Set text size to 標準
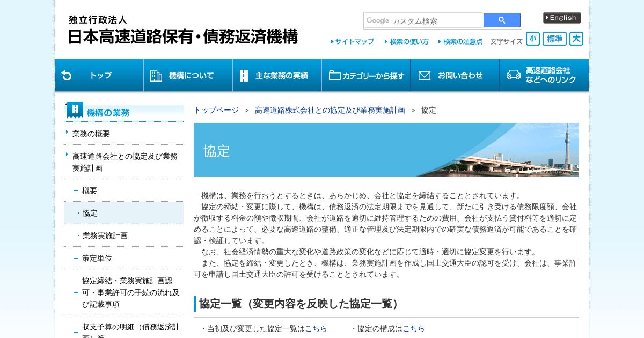The image size is (644, 338). point(554,39)
